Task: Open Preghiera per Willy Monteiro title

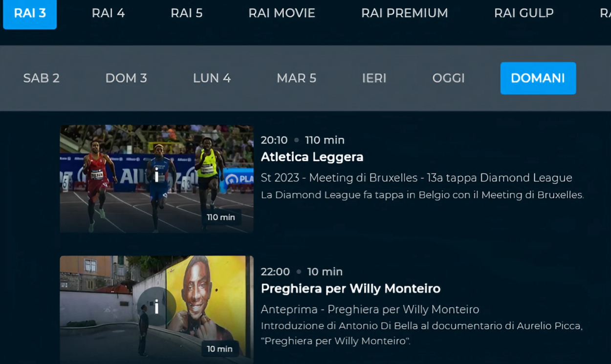Action: click(x=350, y=289)
